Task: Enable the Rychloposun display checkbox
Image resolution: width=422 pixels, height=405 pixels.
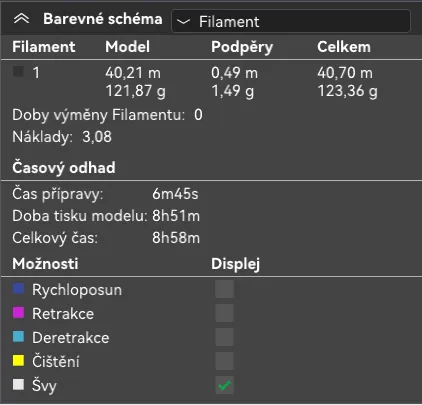Action: pyautogui.click(x=224, y=289)
